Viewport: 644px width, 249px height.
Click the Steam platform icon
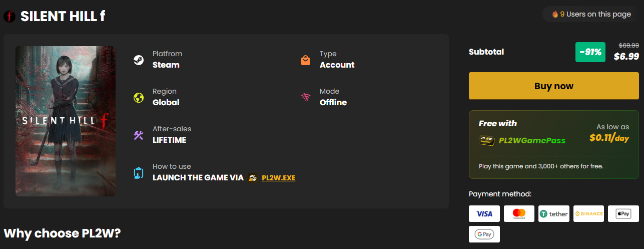tap(139, 60)
